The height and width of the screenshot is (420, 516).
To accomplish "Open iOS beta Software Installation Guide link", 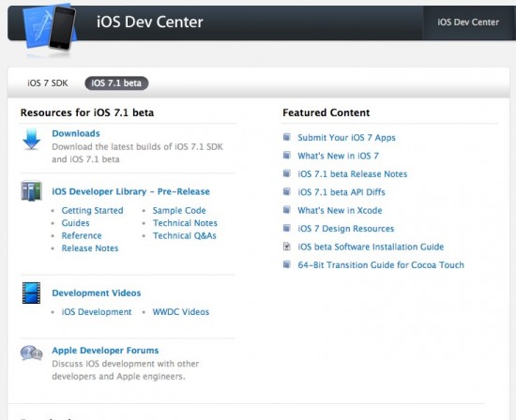I will [x=371, y=247].
